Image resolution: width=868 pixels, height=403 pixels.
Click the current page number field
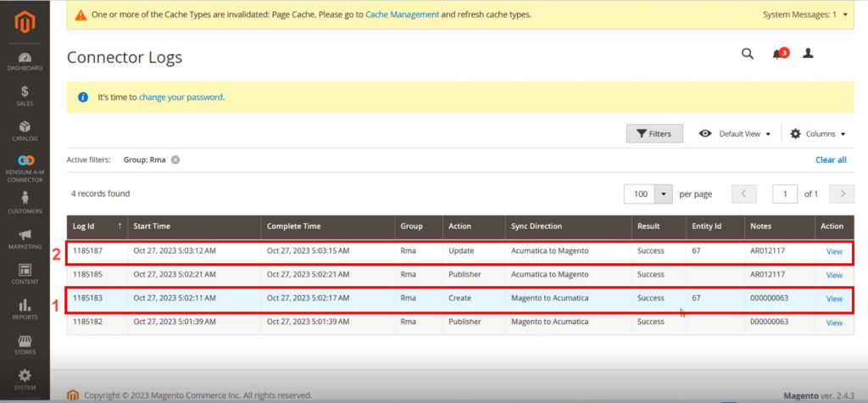(x=785, y=194)
